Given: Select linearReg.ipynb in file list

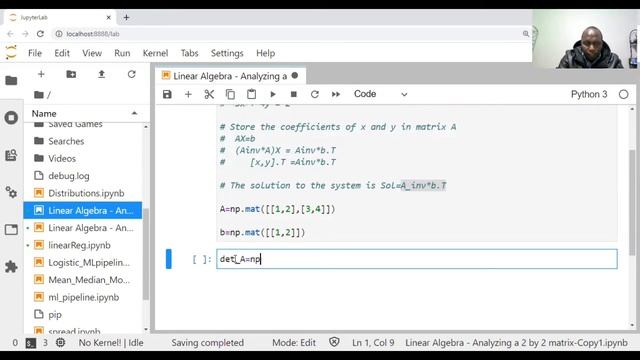Looking at the screenshot, I should coord(83,245).
